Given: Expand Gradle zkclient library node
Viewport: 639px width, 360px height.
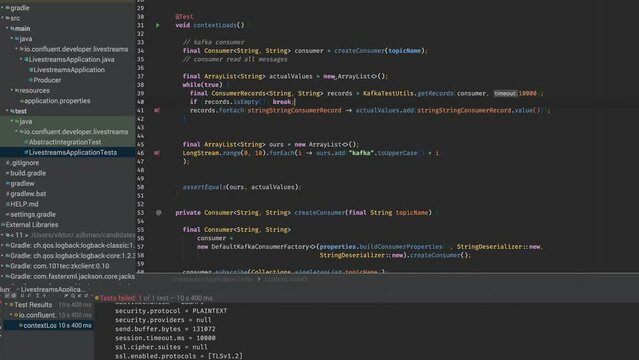Looking at the screenshot, I should (x=2, y=266).
